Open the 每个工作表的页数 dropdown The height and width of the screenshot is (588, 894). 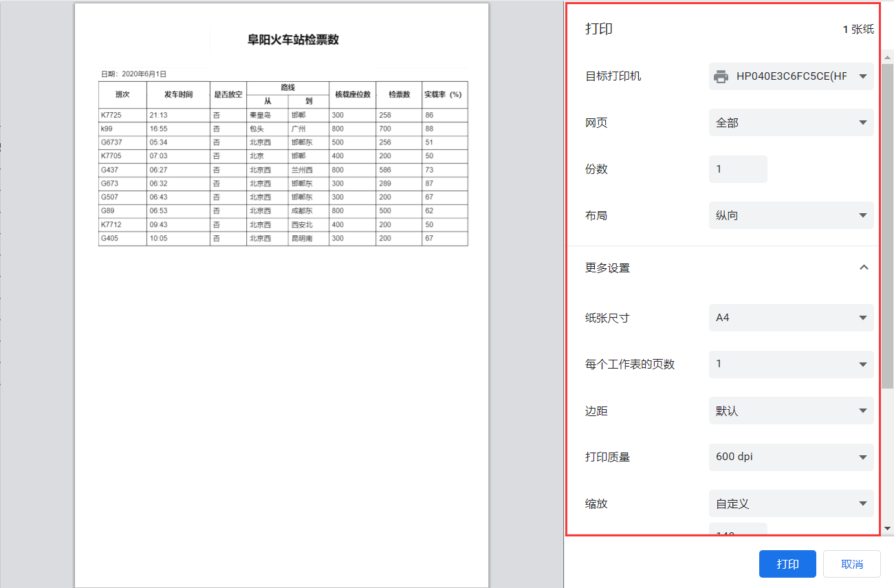coord(792,364)
